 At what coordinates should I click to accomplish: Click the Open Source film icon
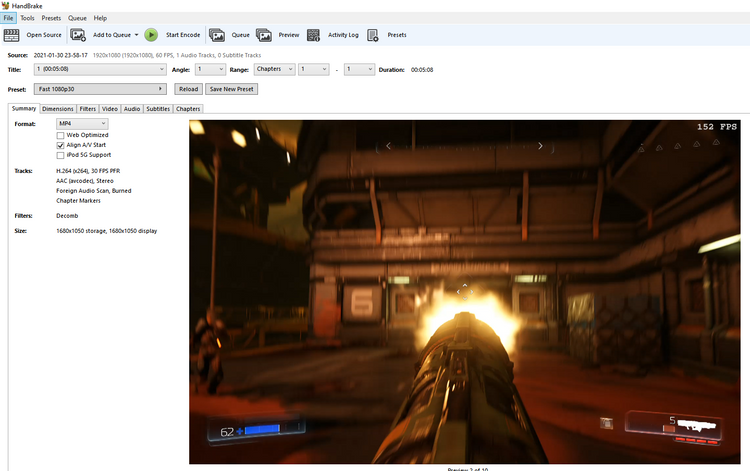coord(11,35)
